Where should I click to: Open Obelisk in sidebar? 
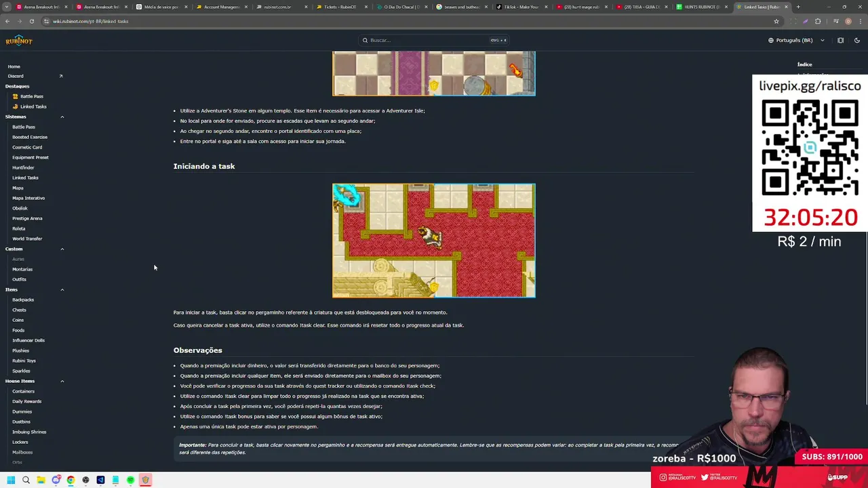click(x=20, y=208)
